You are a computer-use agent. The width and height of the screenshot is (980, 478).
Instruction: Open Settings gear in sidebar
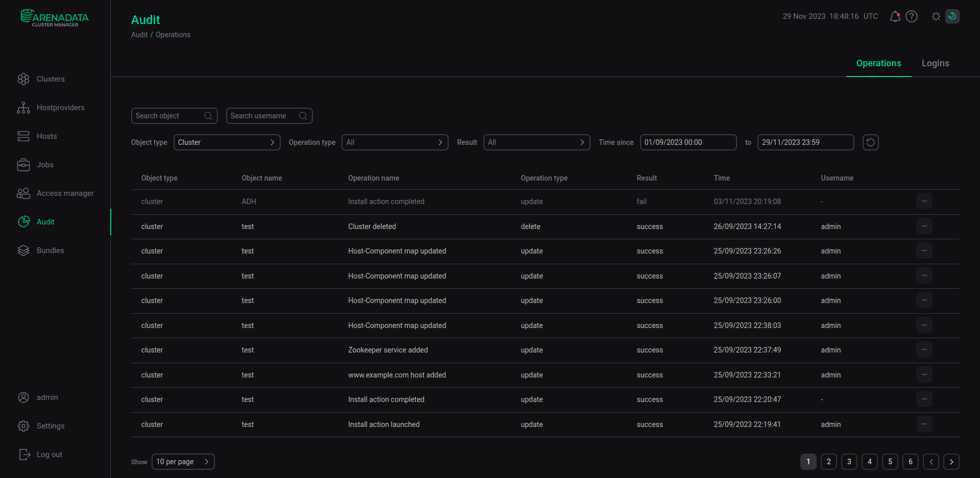coord(23,426)
